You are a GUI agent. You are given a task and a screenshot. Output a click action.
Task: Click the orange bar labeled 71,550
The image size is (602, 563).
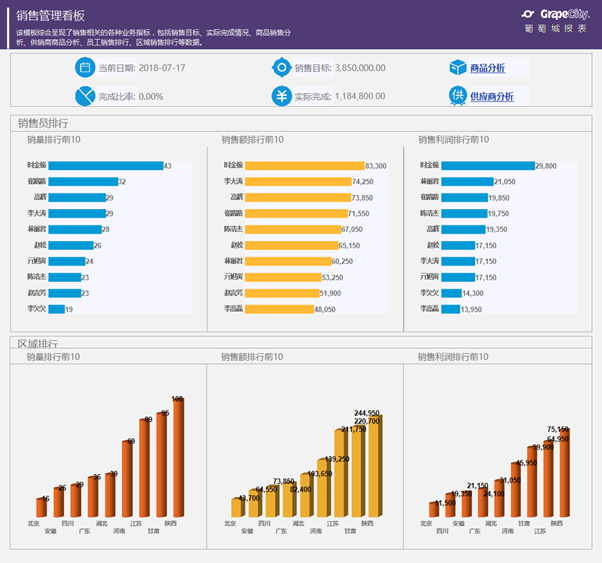tap(296, 214)
